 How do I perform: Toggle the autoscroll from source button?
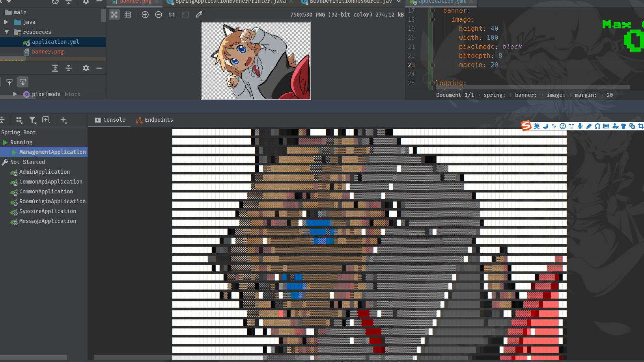23,82
